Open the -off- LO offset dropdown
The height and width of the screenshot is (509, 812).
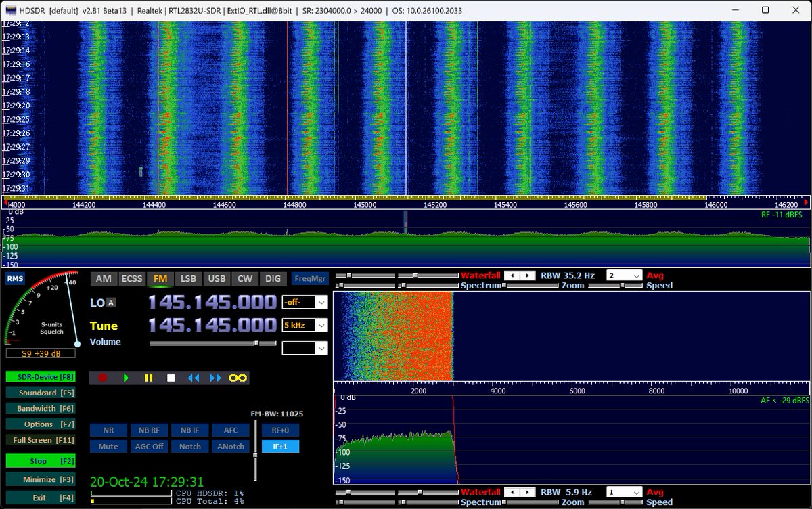(304, 302)
